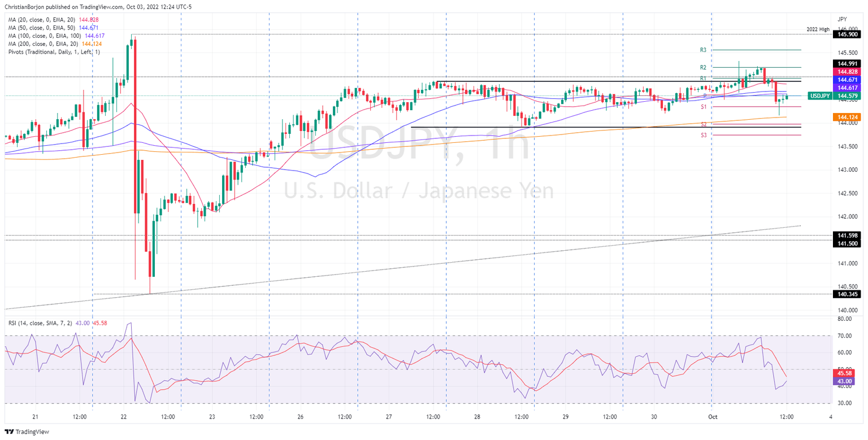Click the R3 pivot level label
This screenshot has height=440, width=868.
click(x=703, y=50)
